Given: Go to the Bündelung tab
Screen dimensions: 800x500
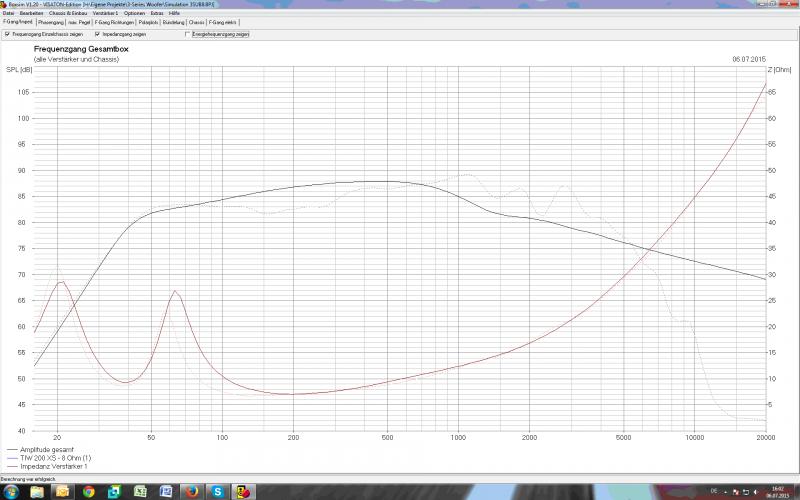Looking at the screenshot, I should pyautogui.click(x=173, y=21).
